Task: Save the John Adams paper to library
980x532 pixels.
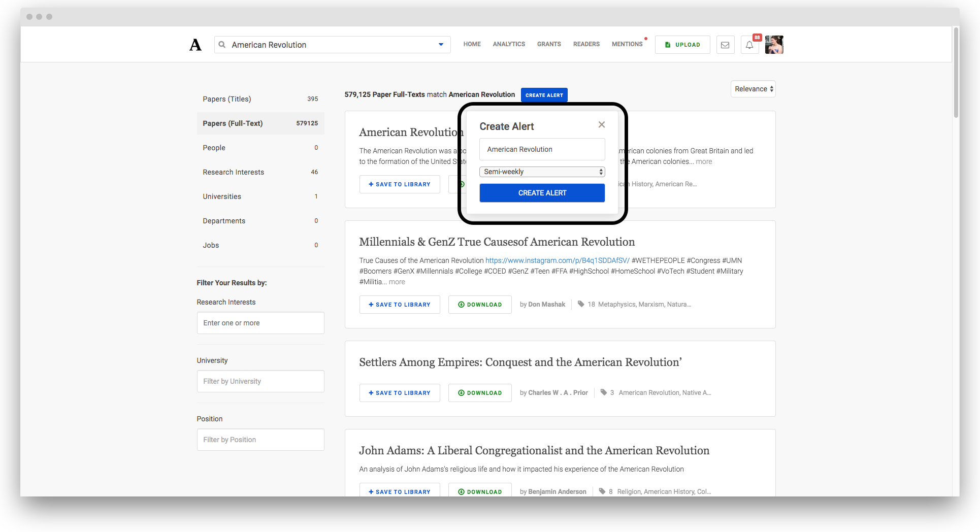Action: [x=400, y=490]
